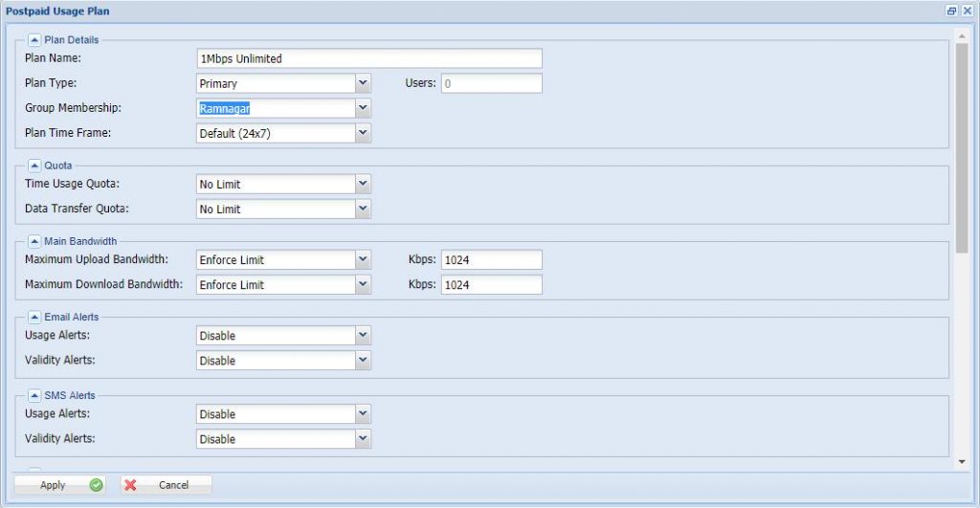Collapse the Email Alerts section arrow
Image resolution: width=980 pixels, height=508 pixels.
34,317
